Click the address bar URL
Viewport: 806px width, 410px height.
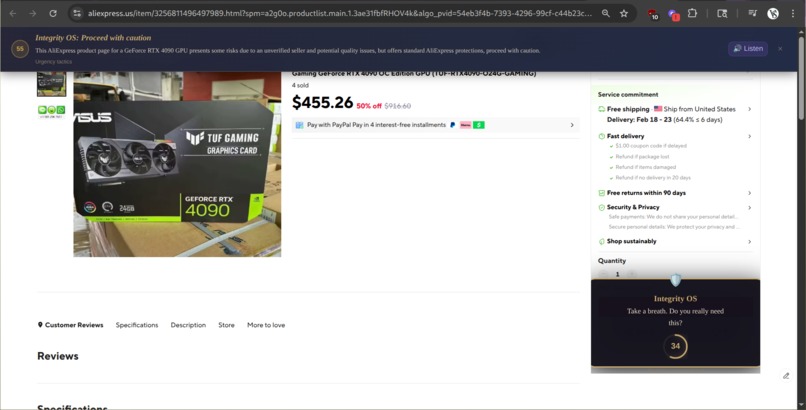click(339, 13)
